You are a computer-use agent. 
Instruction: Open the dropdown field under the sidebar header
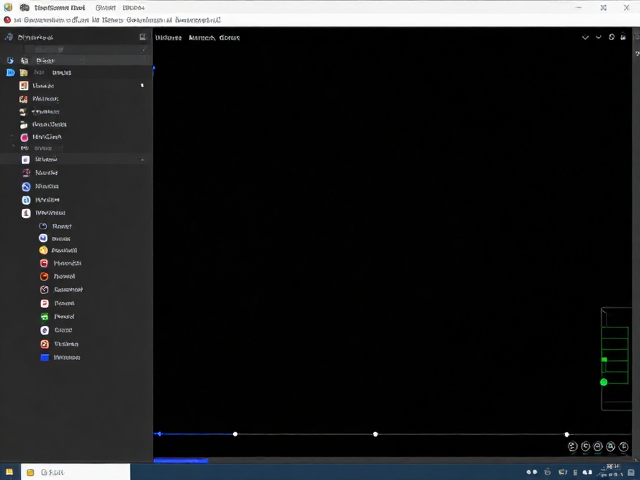[85, 49]
